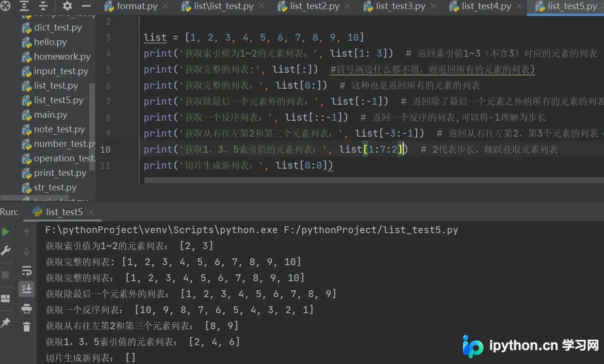The height and width of the screenshot is (364, 604).
Task: Close the list_test5 run tab
Action: [x=91, y=212]
